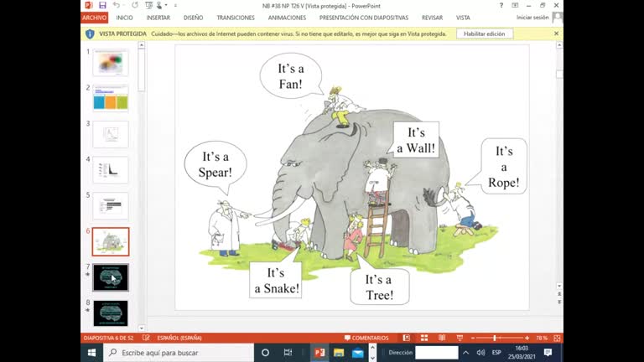Show hidden system tray icons

pos(468,353)
